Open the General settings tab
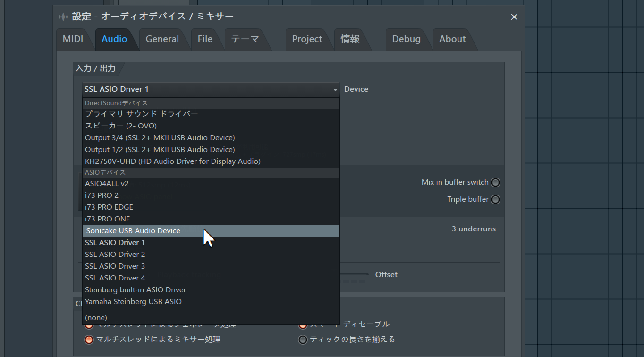The image size is (644, 357). 162,39
